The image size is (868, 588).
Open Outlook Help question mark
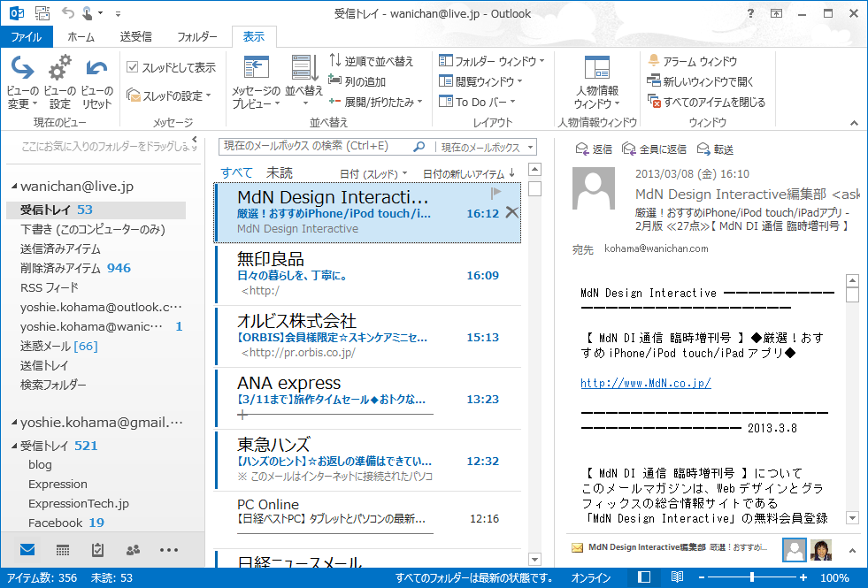click(x=750, y=13)
